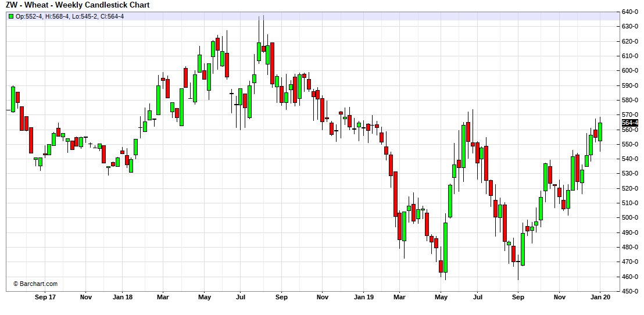Select the Jan 19 x-axis label
644x315 pixels.
click(363, 297)
